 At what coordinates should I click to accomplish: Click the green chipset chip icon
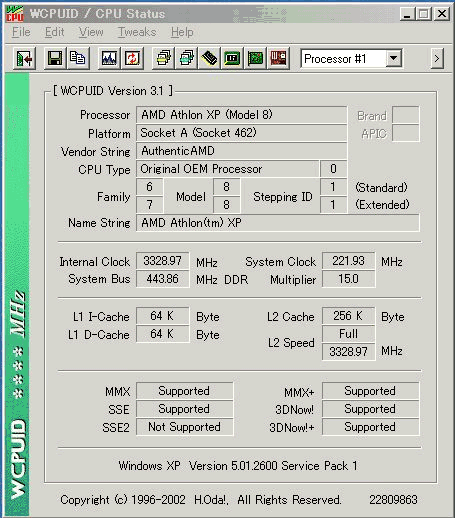coord(232,59)
